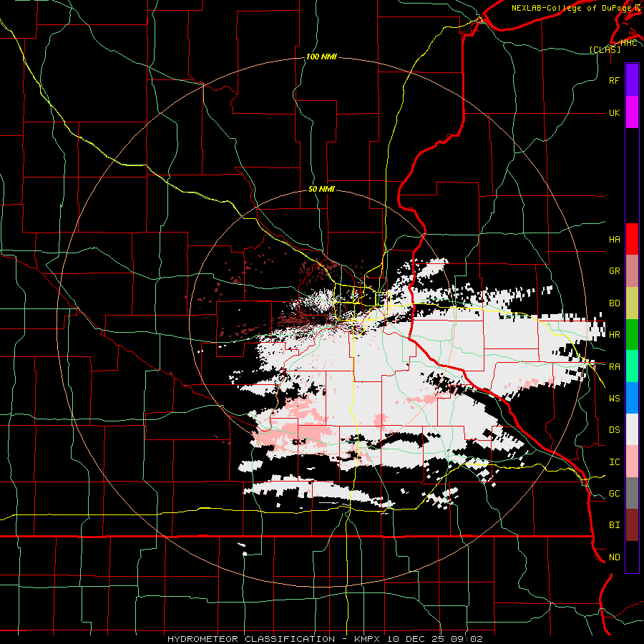This screenshot has width=644, height=644.
Task: Click the gray GC legend swatch
Action: 632,493
